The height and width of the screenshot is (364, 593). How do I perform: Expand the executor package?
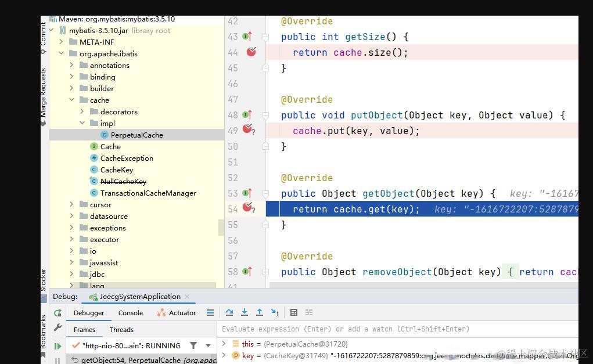click(x=72, y=239)
